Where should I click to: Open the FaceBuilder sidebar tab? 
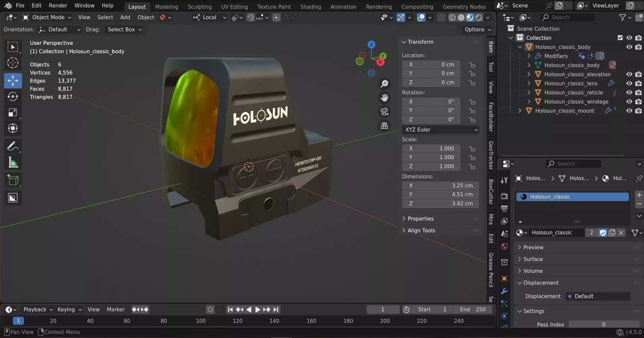[491, 117]
